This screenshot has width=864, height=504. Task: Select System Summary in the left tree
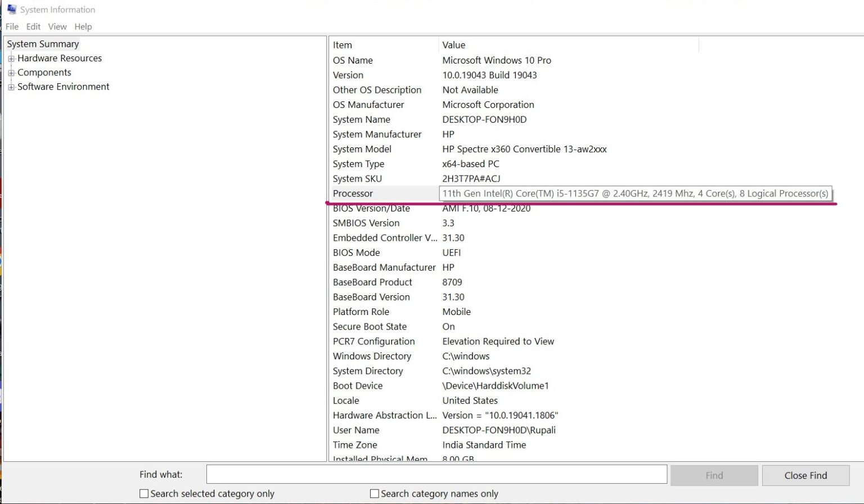pos(42,44)
